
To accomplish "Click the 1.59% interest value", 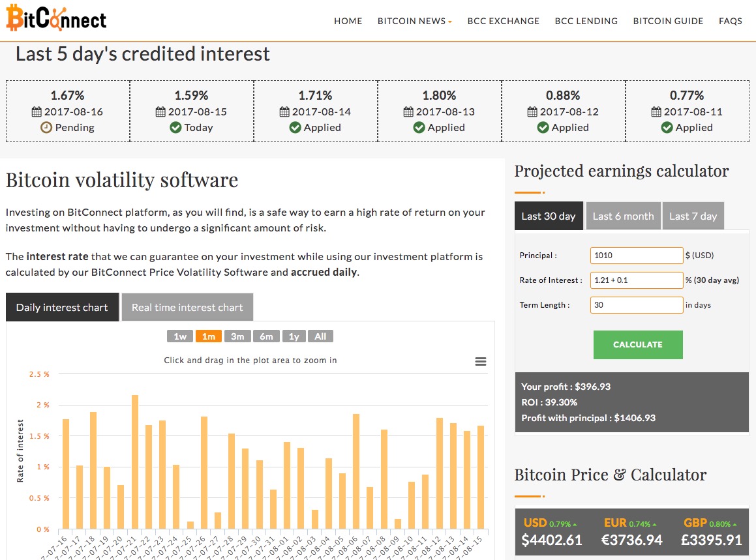I will tap(191, 95).
